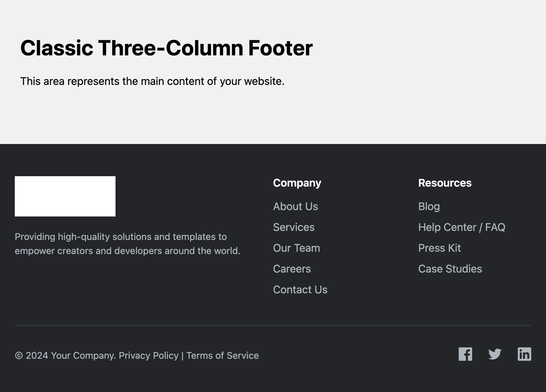Open the Careers footer link
The width and height of the screenshot is (546, 392).
click(x=292, y=269)
